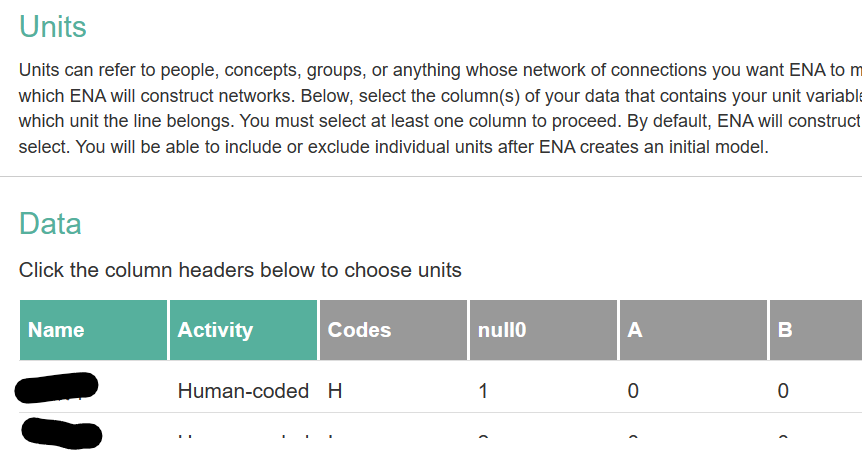Screen dimensions: 862x451
Task: Click the Units section heading
Action: (x=53, y=26)
